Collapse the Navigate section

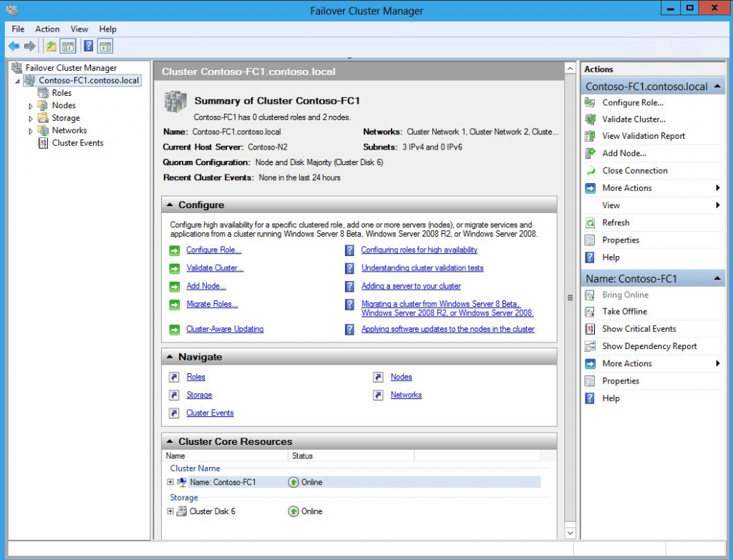[170, 357]
